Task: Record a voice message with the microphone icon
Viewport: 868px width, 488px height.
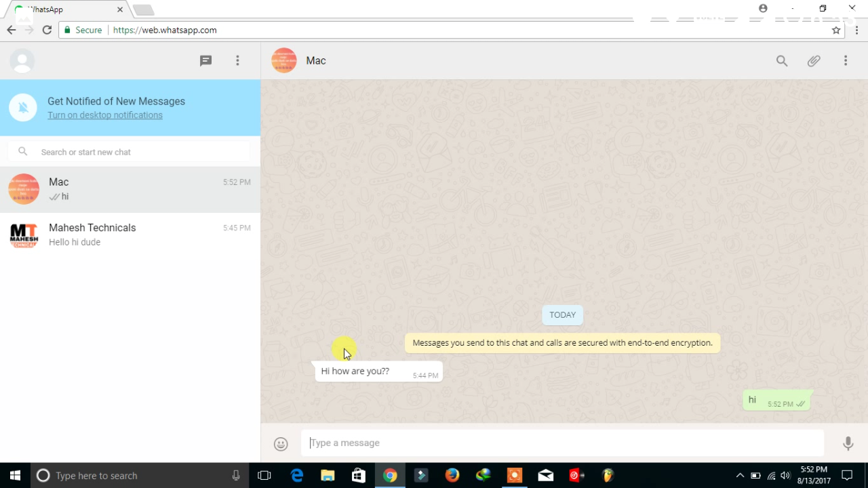Action: click(x=848, y=443)
